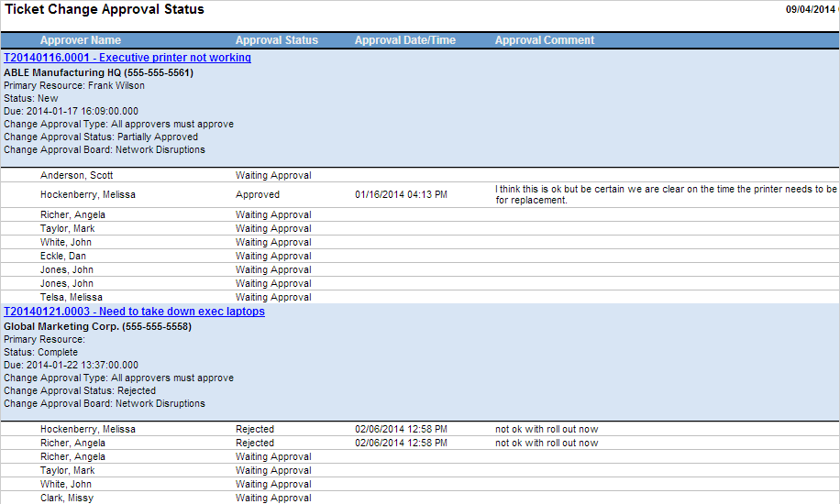Click the Approval Comment column header
The image size is (840, 504).
point(545,40)
